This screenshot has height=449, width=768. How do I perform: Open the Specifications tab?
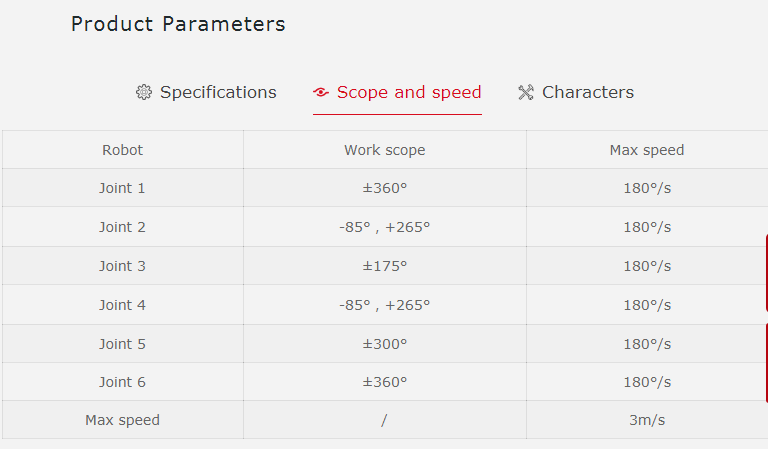coord(217,93)
